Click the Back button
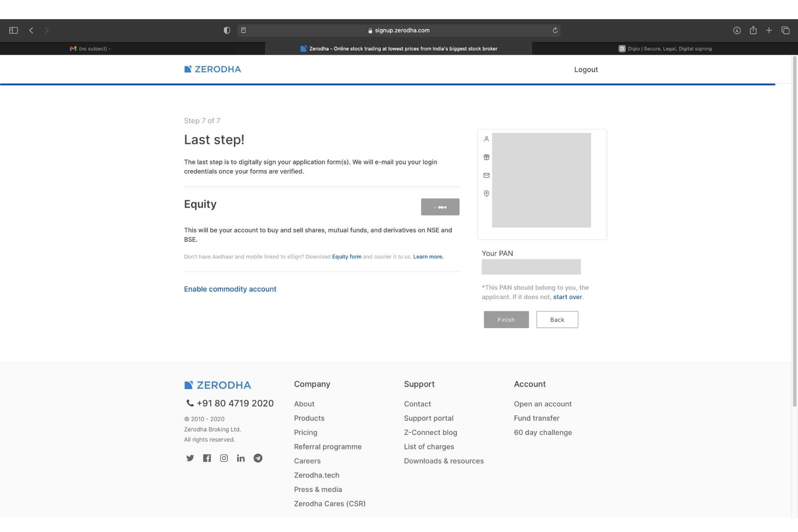Viewport: 798px width, 532px height. point(557,320)
